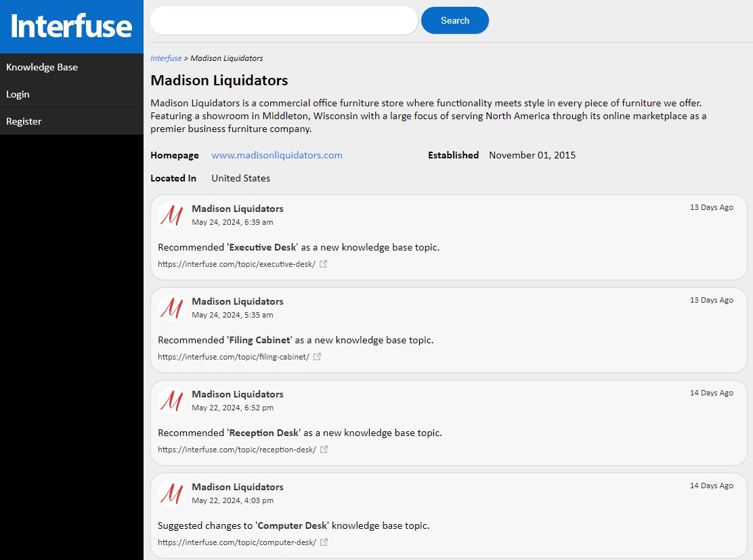This screenshot has height=560, width=753.
Task: Click author name on May 24 6:39 am post
Action: pyautogui.click(x=238, y=209)
